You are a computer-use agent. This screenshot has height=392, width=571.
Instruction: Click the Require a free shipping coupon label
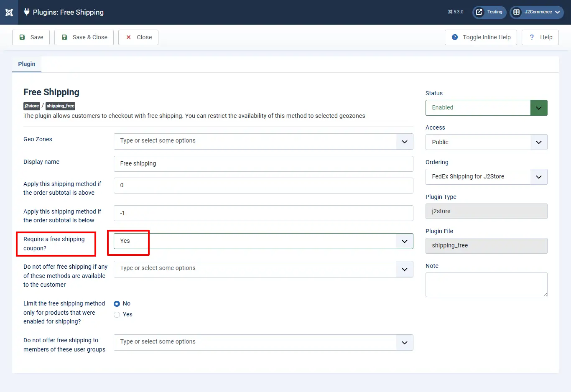pyautogui.click(x=54, y=244)
